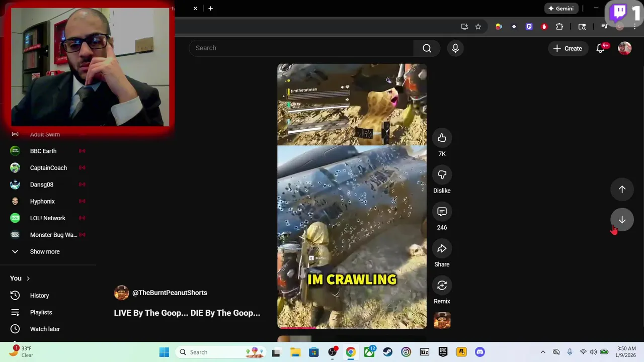Open the red hand blocker extension

tap(544, 27)
